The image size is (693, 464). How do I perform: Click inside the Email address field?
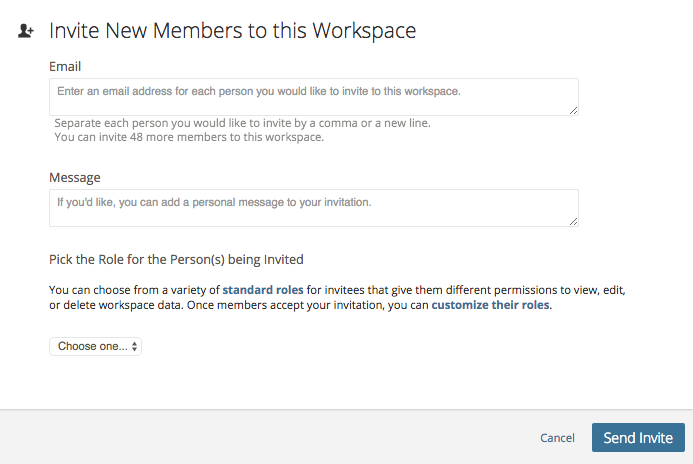click(x=314, y=97)
